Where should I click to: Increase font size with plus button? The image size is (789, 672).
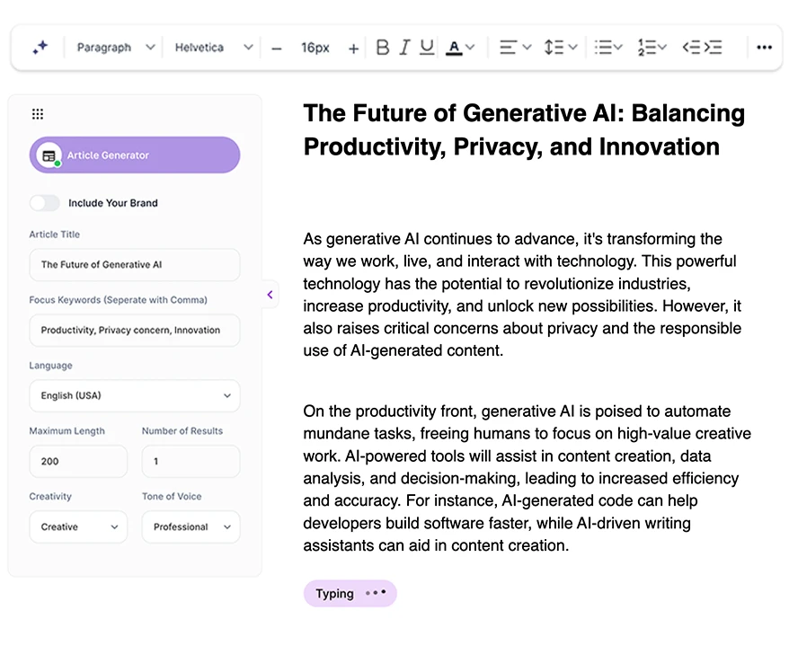(x=353, y=49)
